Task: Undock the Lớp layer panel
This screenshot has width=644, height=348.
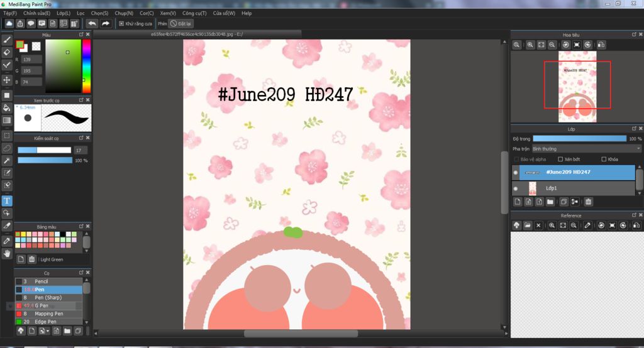Action: pos(634,129)
